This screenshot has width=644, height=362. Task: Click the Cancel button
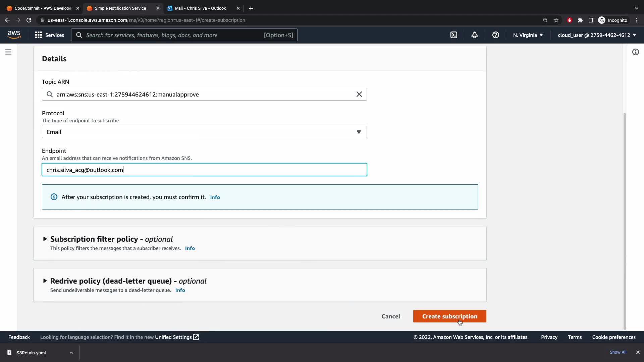pos(390,316)
